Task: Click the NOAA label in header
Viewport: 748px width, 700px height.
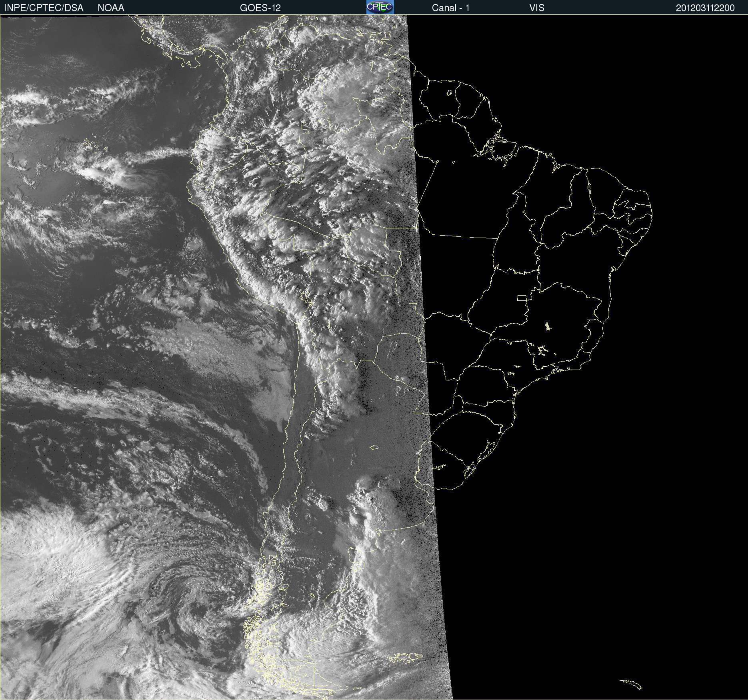Action: (x=111, y=8)
